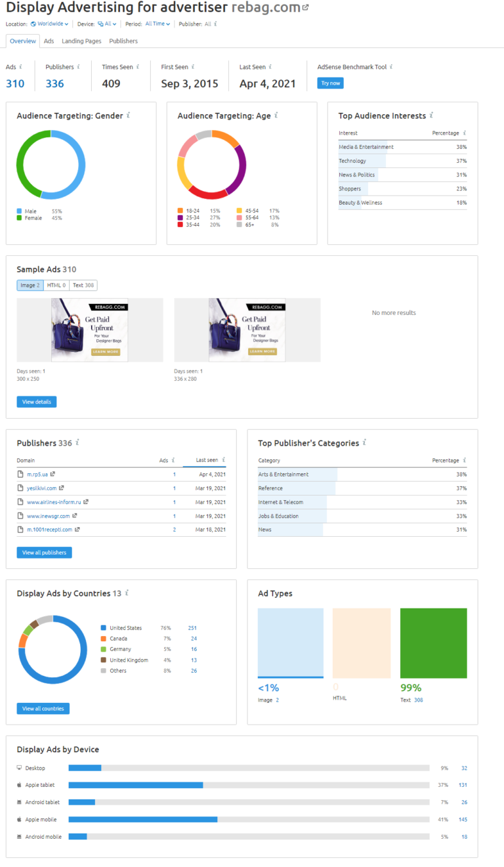The height and width of the screenshot is (867, 504).
Task: Click the View details button
Action: coord(37,402)
